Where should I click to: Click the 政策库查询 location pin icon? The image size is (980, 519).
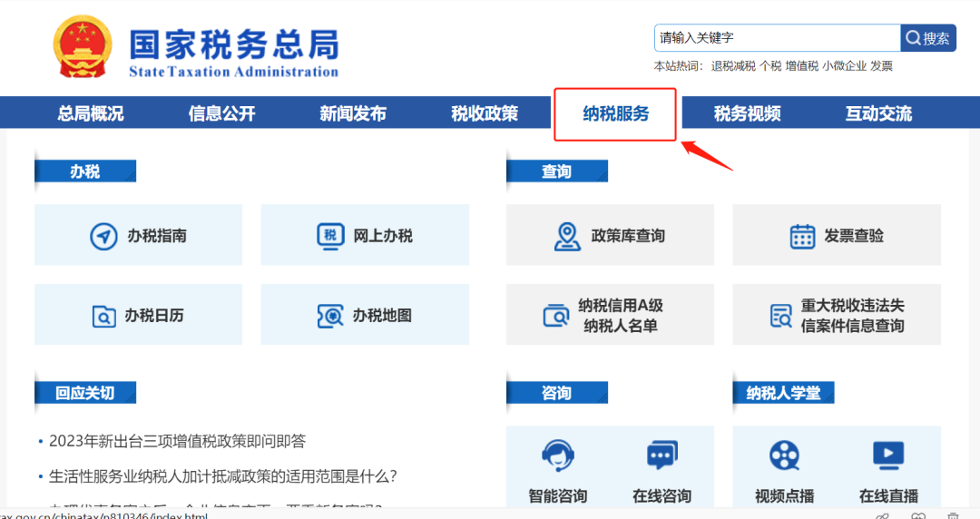(567, 236)
